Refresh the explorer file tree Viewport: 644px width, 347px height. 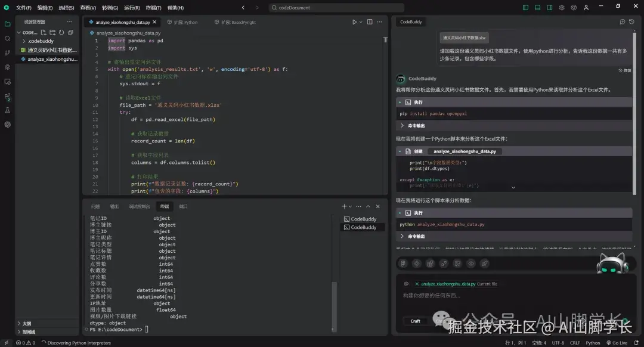tap(61, 32)
